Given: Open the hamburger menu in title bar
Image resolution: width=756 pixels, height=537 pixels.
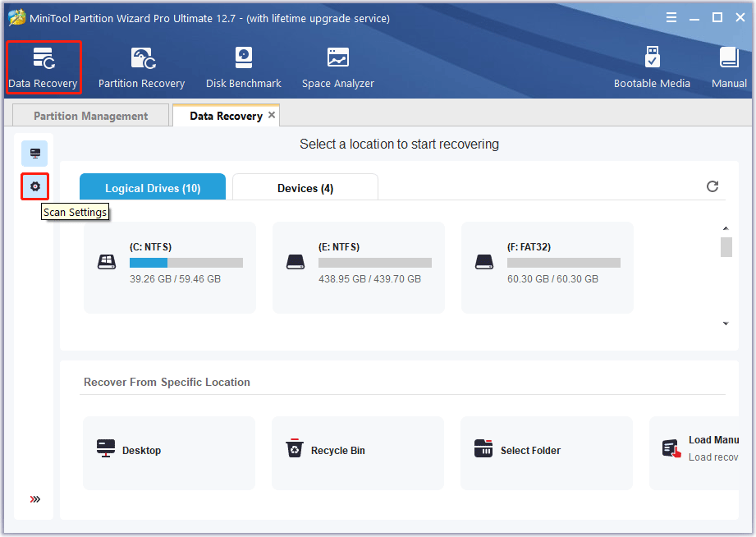Looking at the screenshot, I should (x=671, y=18).
